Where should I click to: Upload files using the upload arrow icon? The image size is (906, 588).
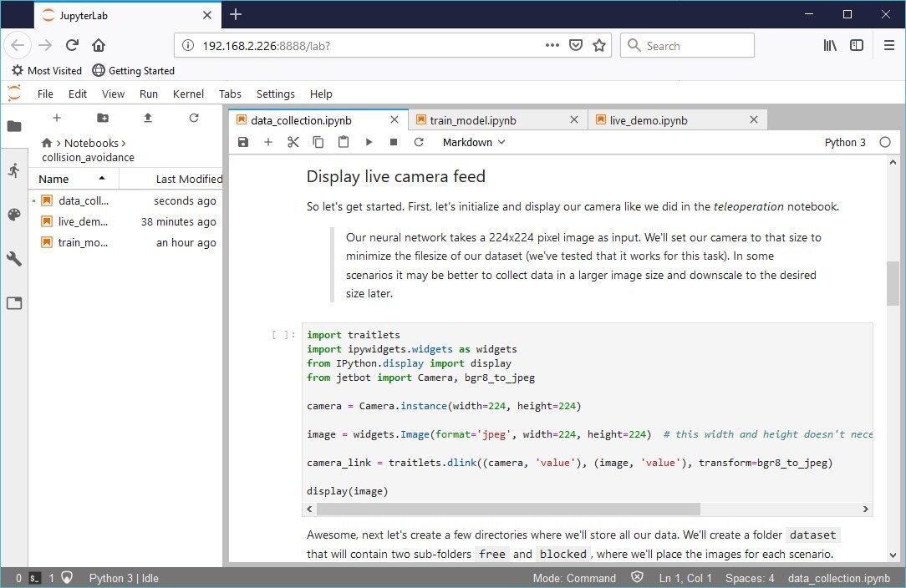coord(148,119)
